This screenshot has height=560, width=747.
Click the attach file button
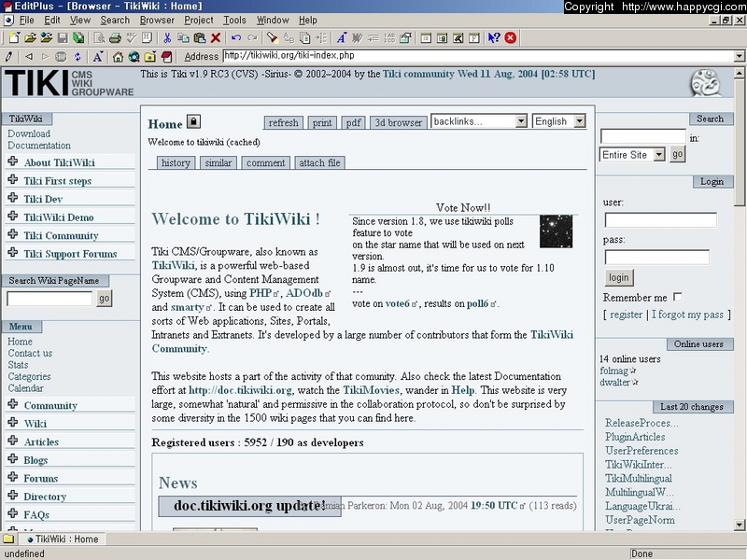pyautogui.click(x=319, y=162)
